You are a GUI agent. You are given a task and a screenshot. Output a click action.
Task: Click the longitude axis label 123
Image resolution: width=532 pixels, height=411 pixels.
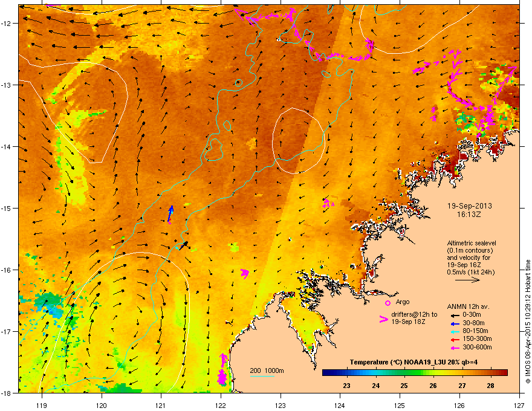coord(281,405)
